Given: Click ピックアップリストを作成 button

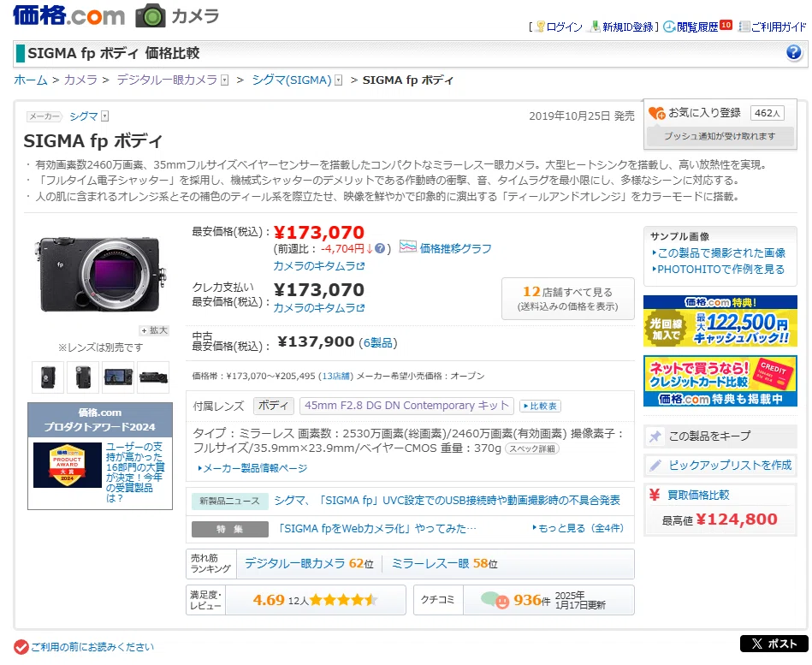Looking at the screenshot, I should tap(720, 465).
